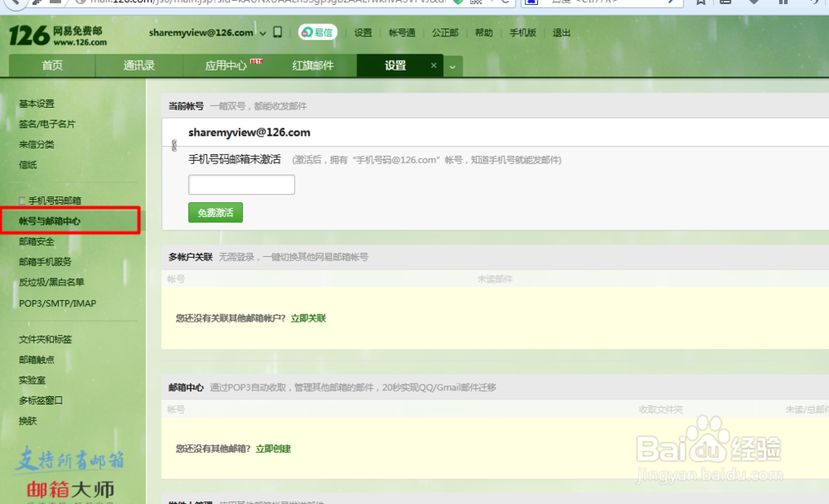This screenshot has width=829, height=504.
Task: Click the 收取文件夹 column header
Action: pos(661,409)
